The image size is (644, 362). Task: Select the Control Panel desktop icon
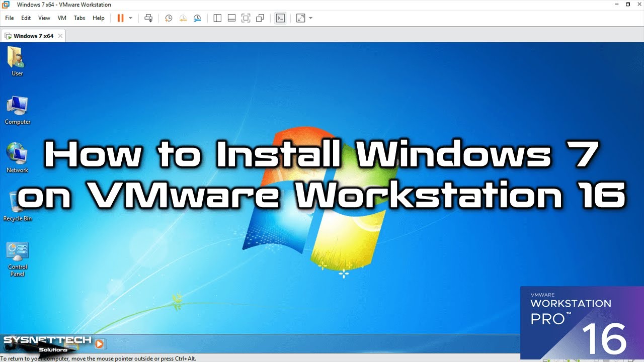click(x=17, y=259)
